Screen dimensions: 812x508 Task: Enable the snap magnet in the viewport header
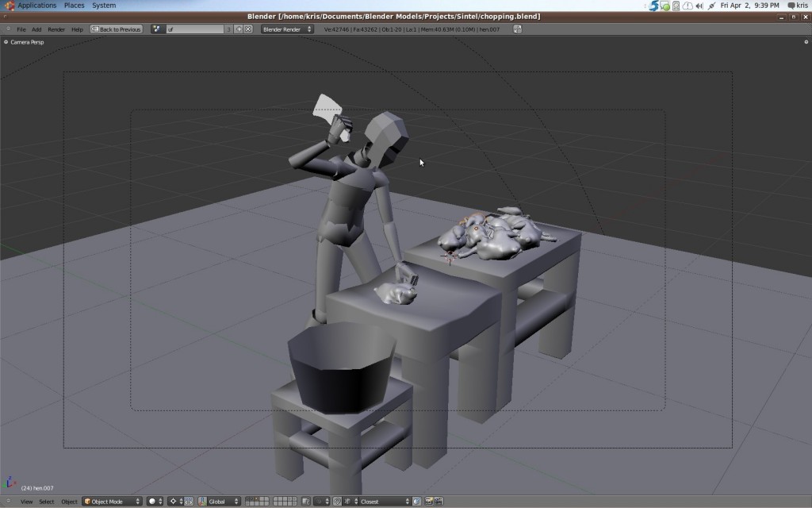[x=337, y=501]
